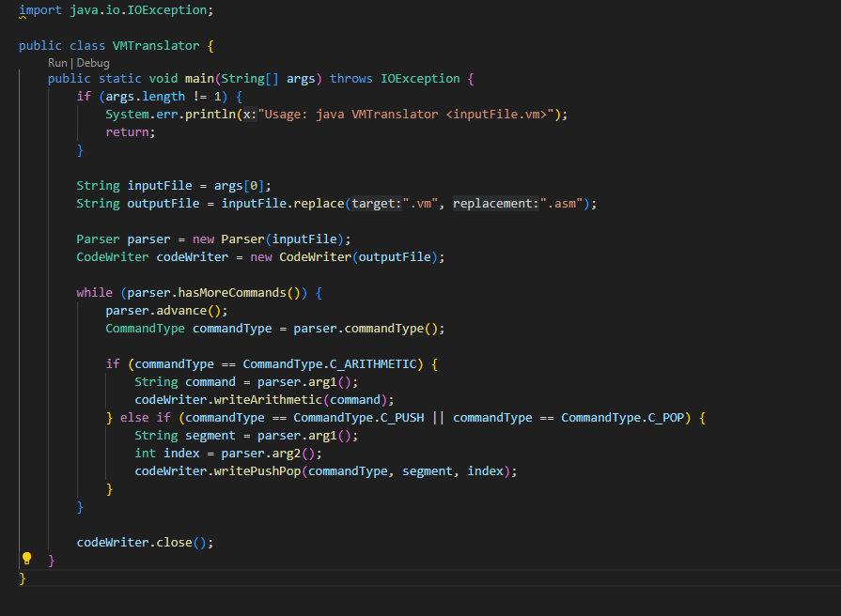Place cursor on parser.advance() call
Image resolution: width=841 pixels, height=616 pixels.
click(x=164, y=310)
